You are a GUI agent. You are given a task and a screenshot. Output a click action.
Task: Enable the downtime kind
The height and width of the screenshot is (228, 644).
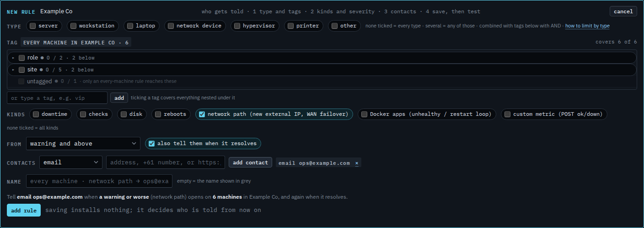pyautogui.click(x=36, y=114)
